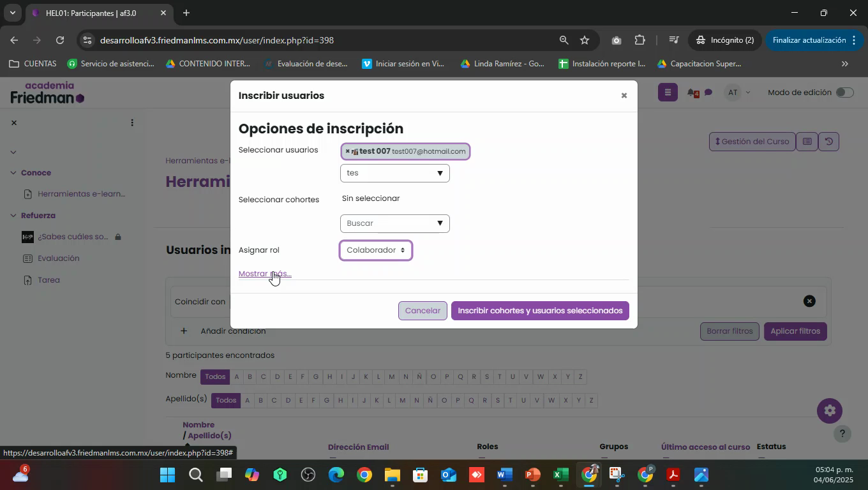This screenshot has height=490, width=868.
Task: Open the Tarea sidebar item
Action: (x=49, y=280)
